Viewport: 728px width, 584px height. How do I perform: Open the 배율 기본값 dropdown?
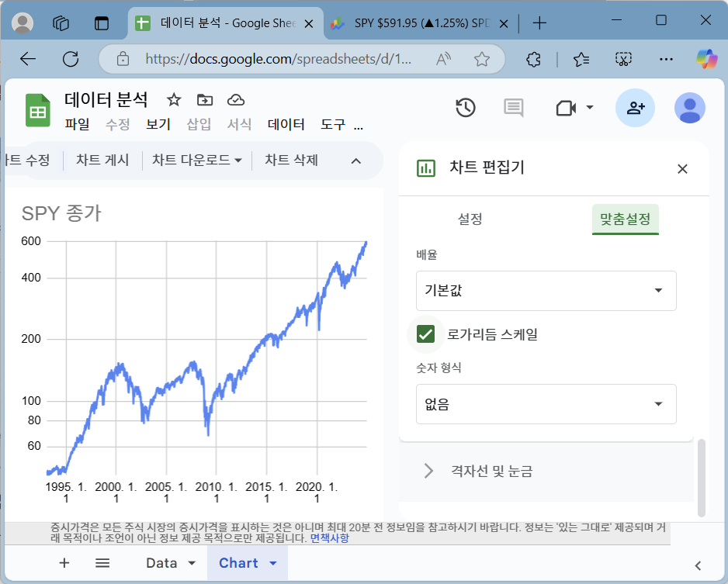tap(546, 290)
